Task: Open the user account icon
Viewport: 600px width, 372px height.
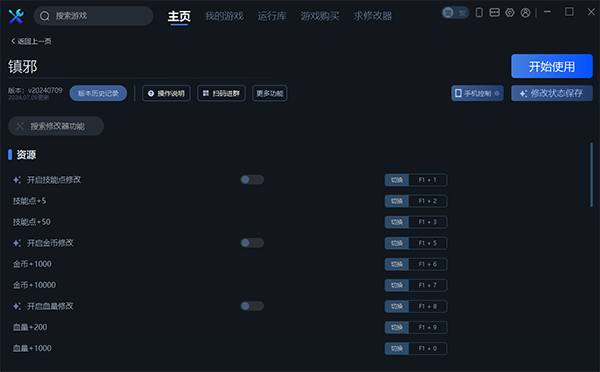Action: click(525, 13)
